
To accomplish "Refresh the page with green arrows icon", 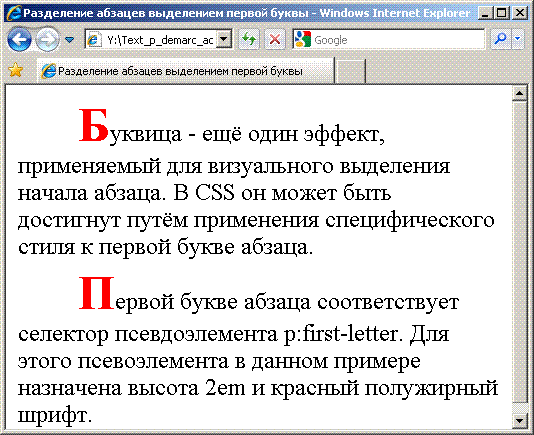I will pos(249,40).
